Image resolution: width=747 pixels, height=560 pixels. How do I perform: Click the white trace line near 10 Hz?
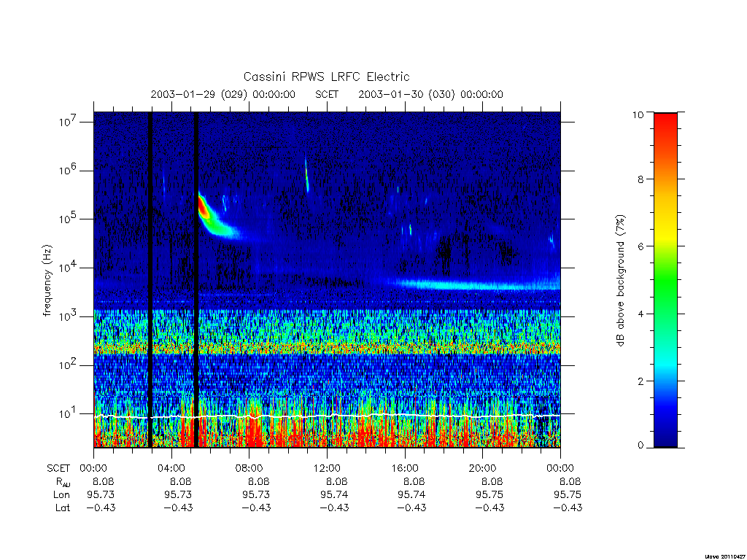click(x=327, y=416)
